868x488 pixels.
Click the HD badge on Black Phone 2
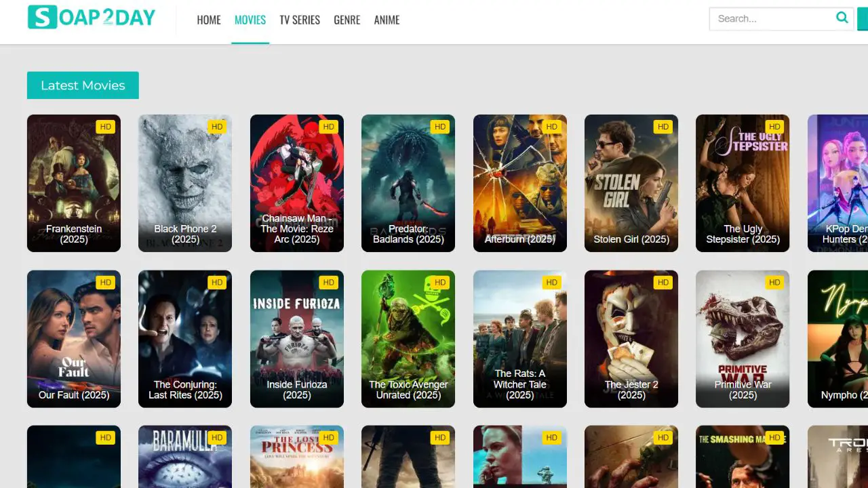click(217, 127)
